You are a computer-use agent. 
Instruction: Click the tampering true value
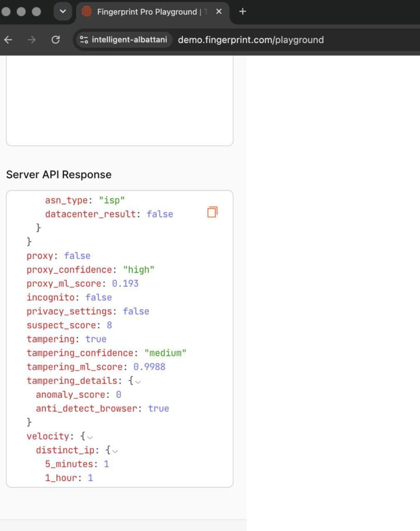(x=96, y=339)
